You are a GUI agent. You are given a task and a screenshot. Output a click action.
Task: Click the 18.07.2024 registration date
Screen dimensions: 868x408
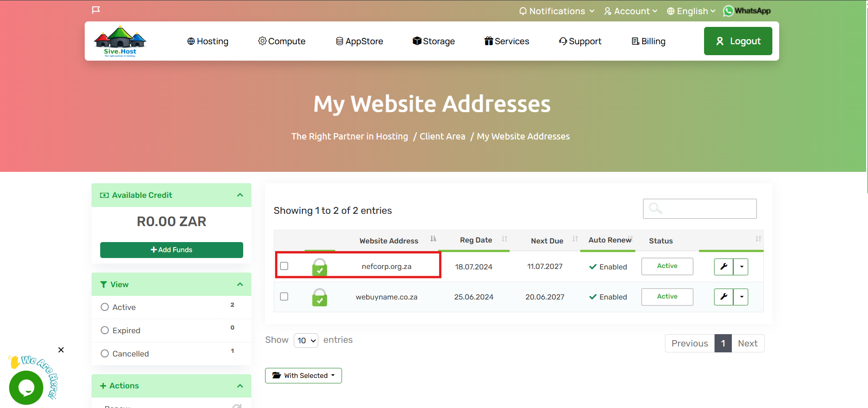point(474,267)
